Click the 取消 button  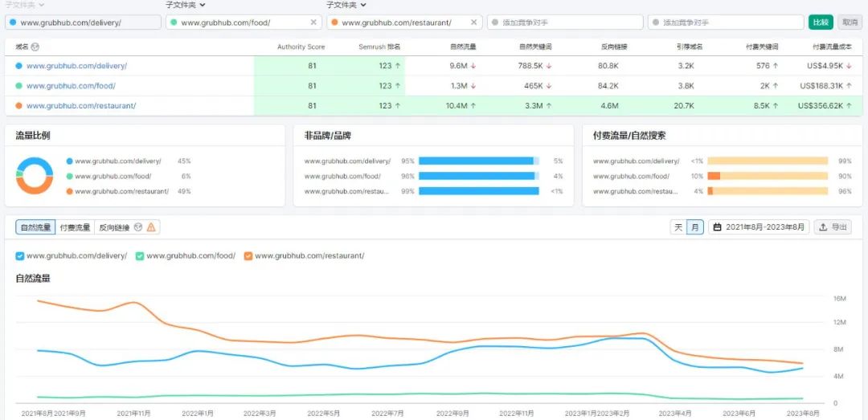(x=850, y=22)
